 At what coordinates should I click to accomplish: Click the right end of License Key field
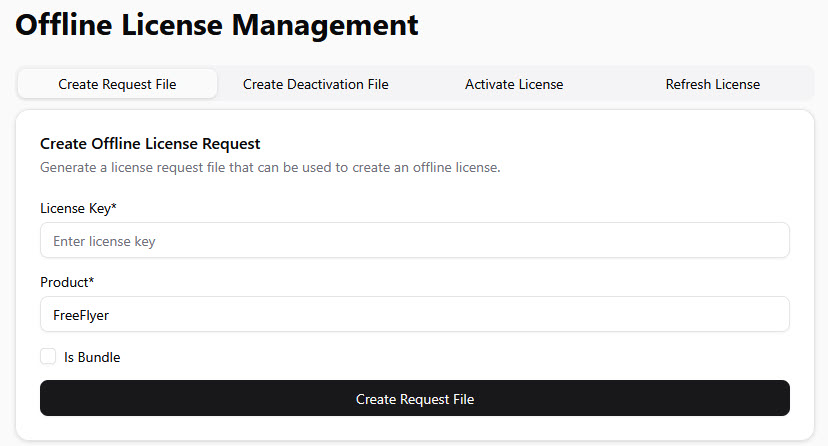(770, 241)
